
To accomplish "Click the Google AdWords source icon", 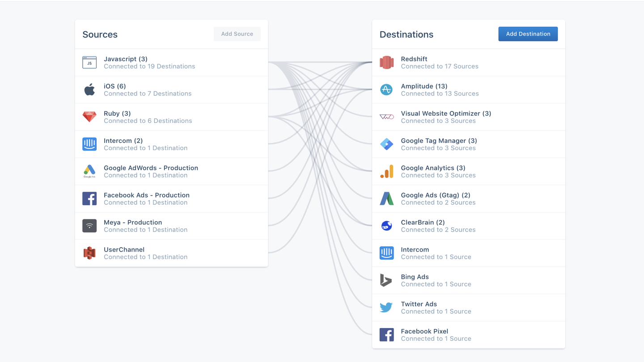I will (x=89, y=171).
